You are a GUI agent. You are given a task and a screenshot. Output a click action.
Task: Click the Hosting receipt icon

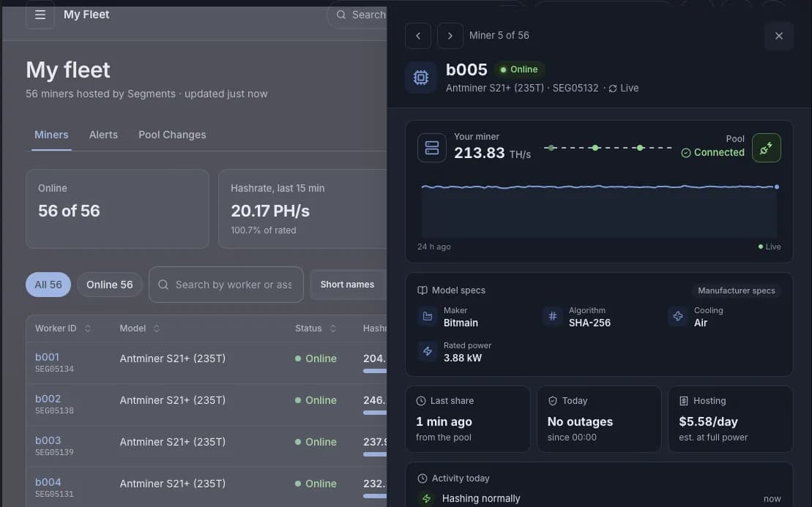(x=684, y=401)
